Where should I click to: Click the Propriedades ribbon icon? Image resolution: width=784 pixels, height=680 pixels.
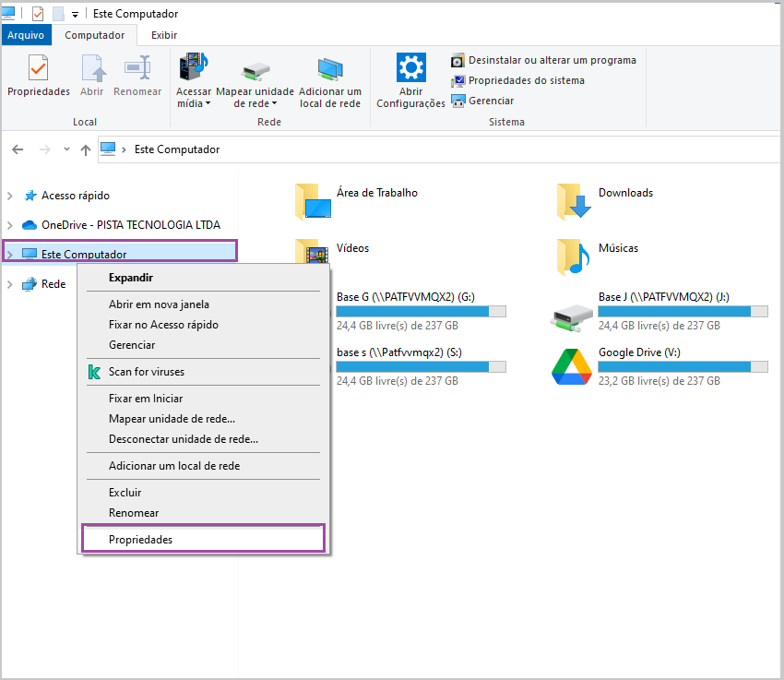[x=38, y=70]
